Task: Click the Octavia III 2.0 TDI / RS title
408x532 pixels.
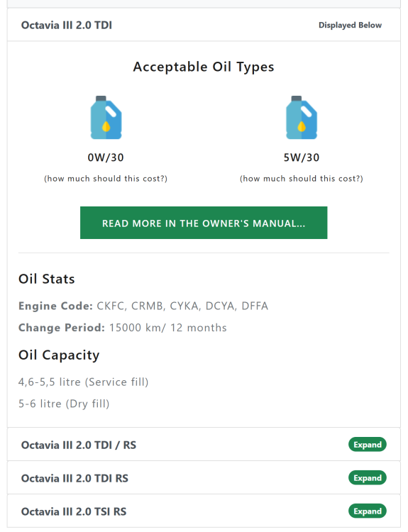Action: pos(79,445)
